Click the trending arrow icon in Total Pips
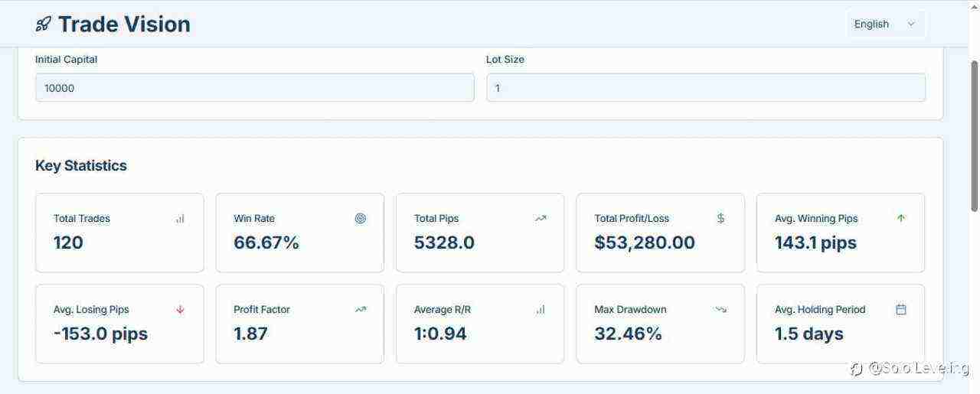This screenshot has height=394, width=980. pyautogui.click(x=541, y=218)
